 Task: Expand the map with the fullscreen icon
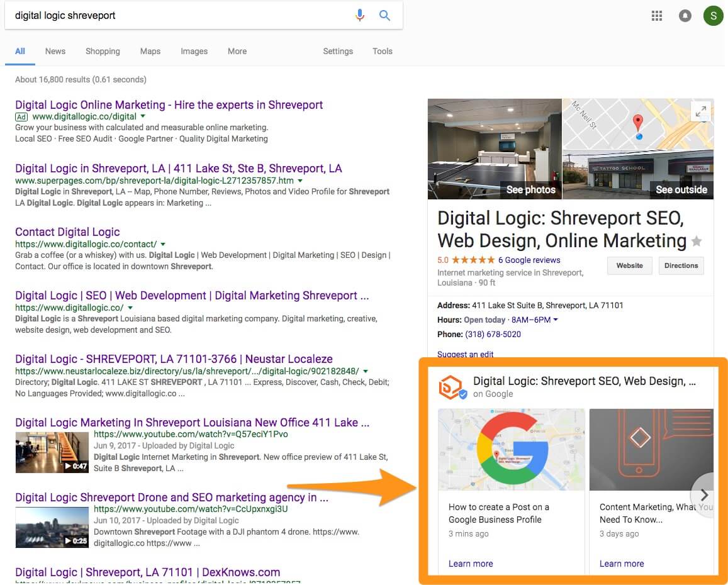pyautogui.click(x=700, y=111)
